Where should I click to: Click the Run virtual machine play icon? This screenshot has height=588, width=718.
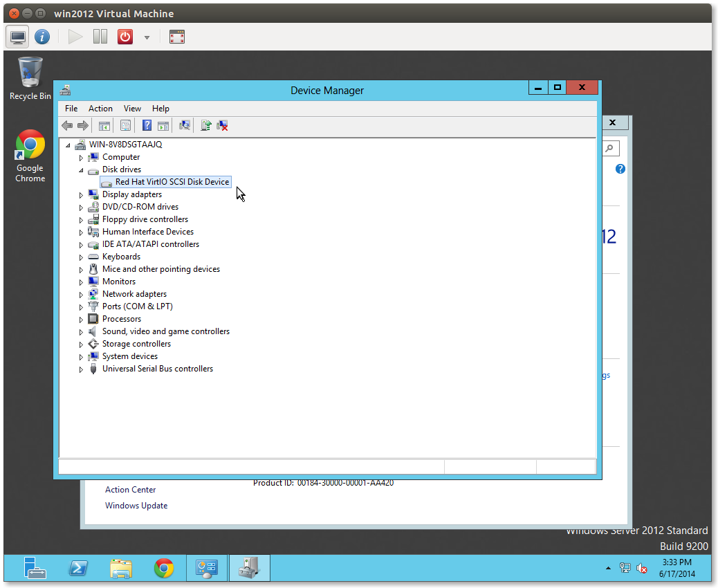coord(75,37)
